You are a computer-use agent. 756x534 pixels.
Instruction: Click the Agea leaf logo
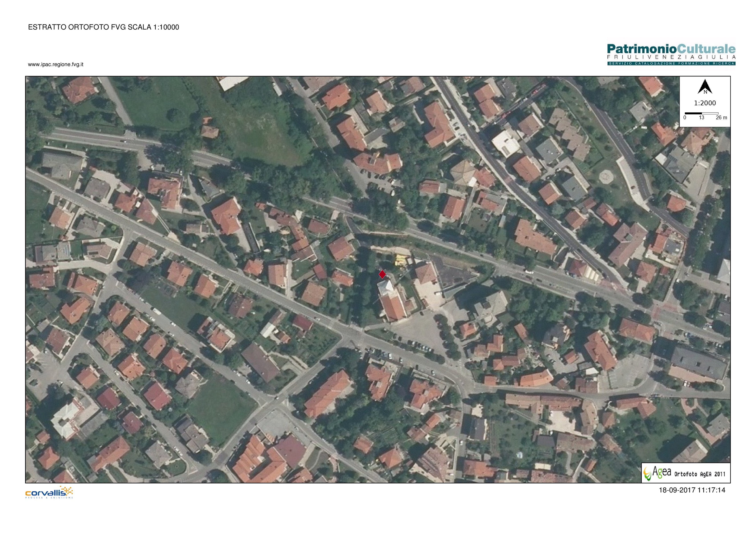(x=647, y=474)
